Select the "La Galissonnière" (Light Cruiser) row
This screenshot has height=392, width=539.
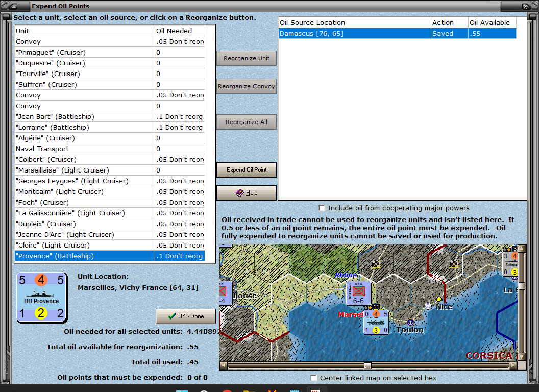110,213
